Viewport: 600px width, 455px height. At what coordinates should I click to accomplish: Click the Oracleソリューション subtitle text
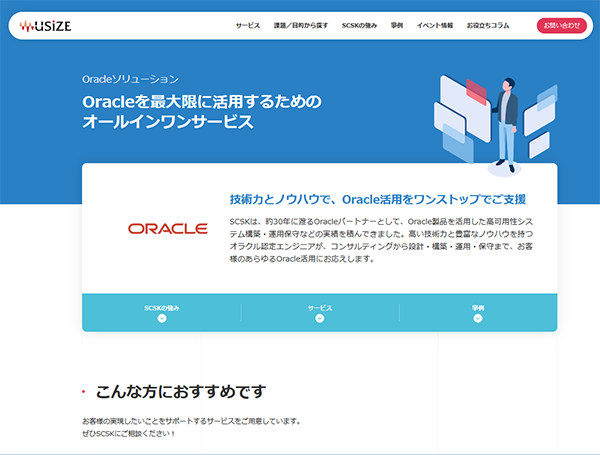click(x=130, y=79)
